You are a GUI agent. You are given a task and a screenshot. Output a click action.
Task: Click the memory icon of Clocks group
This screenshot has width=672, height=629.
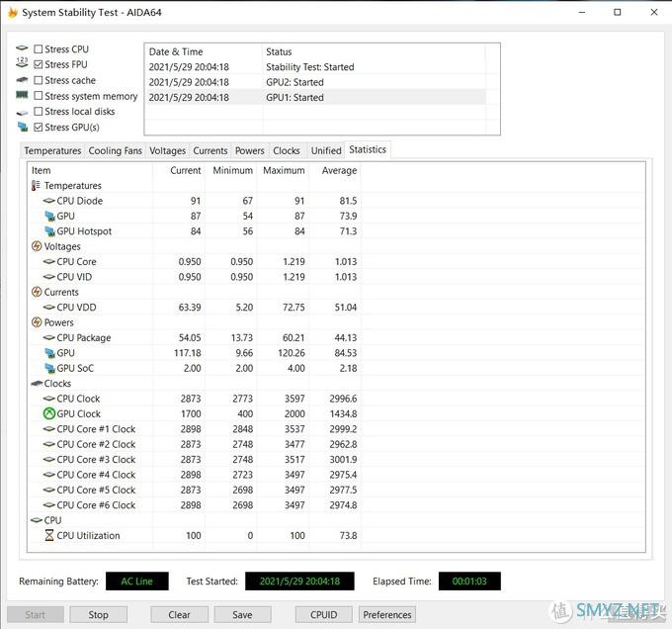coord(37,384)
